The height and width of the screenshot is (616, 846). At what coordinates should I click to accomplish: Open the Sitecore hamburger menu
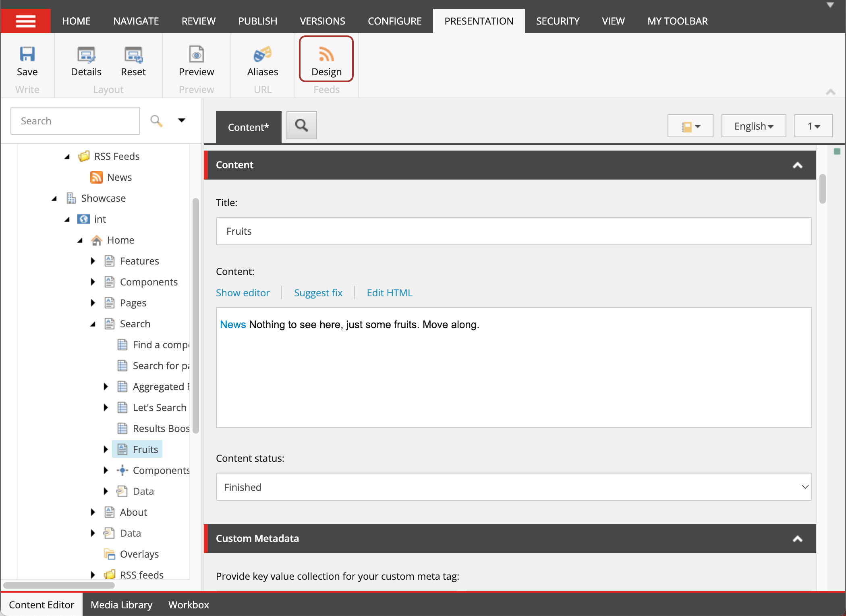click(25, 21)
